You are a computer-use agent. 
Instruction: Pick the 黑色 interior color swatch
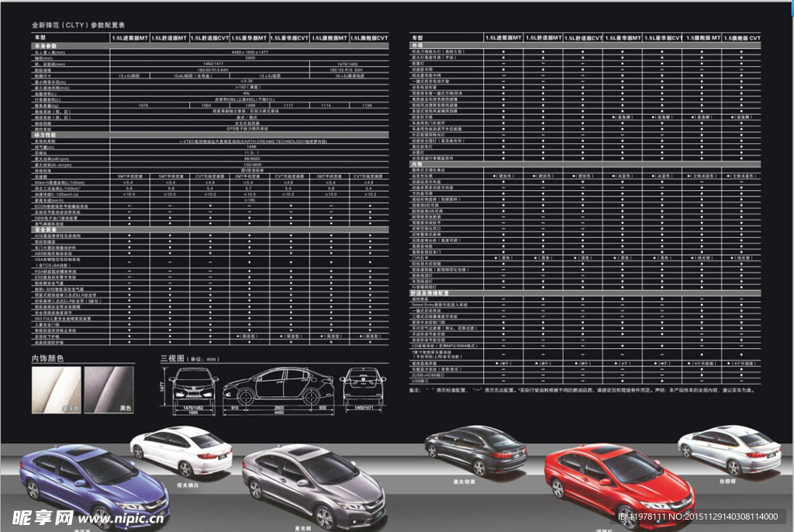coord(109,389)
